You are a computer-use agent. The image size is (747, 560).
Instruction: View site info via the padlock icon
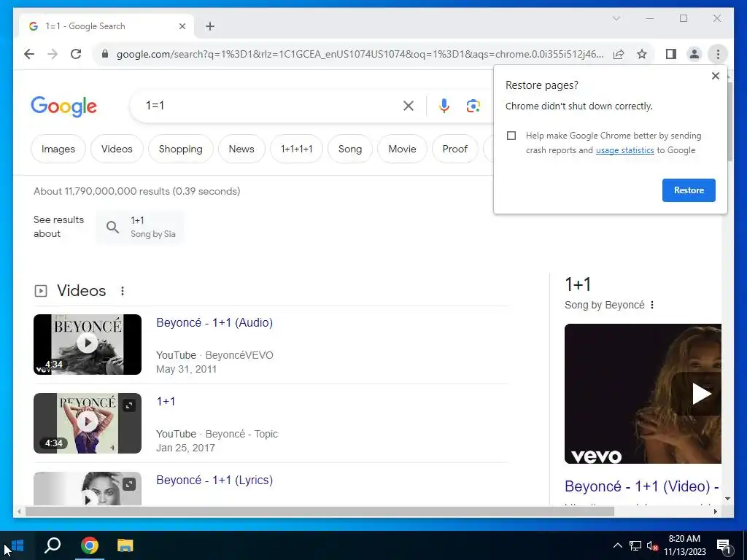point(105,54)
